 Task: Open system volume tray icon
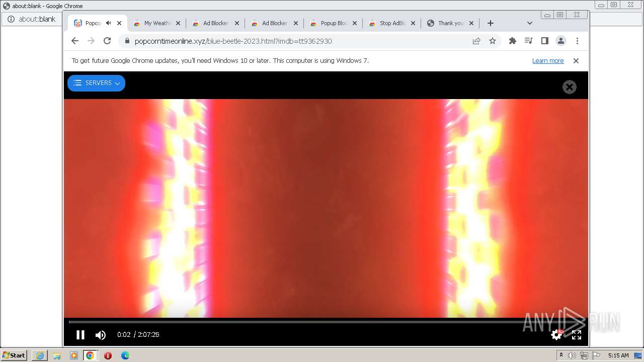(x=572, y=355)
